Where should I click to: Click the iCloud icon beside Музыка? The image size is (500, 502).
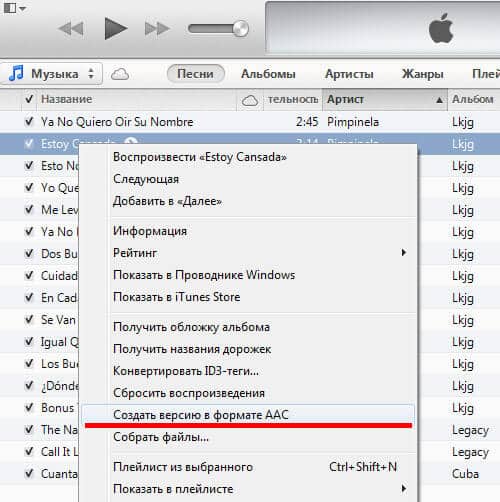120,74
